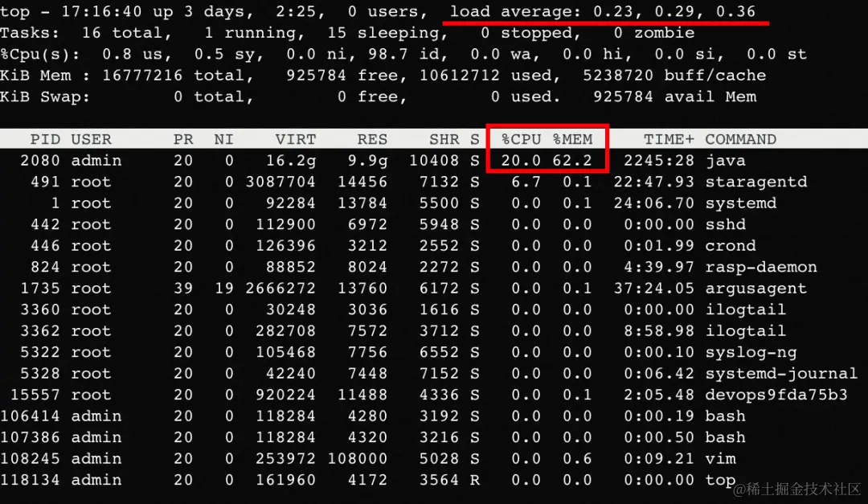Click the R state of the top process
Screen dimensions: 868x504
[x=474, y=480]
